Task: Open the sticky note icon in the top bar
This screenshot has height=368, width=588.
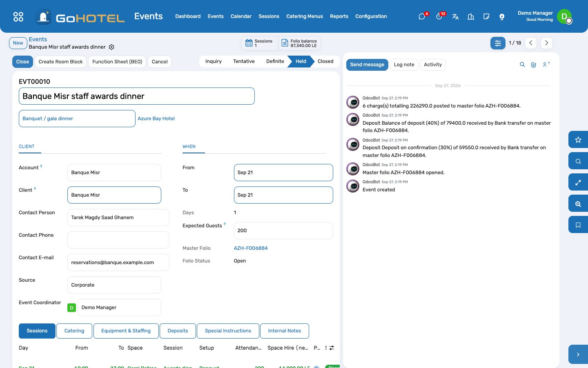Action: (486, 16)
